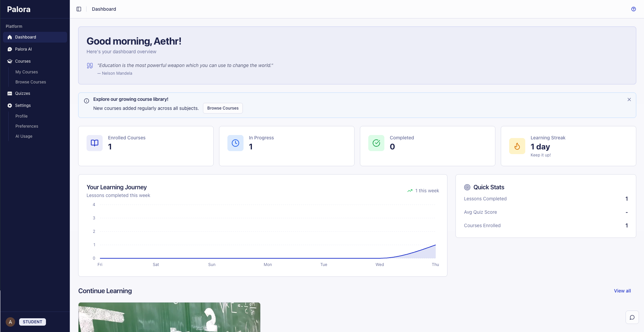Open Palora AI from the sidebar

point(23,49)
